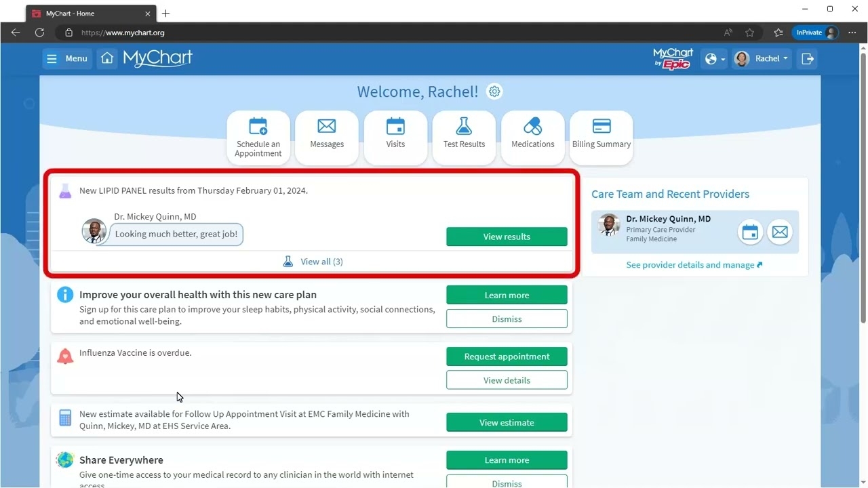Click the personalize gear next to Welcome
The width and height of the screenshot is (868, 488).
[494, 91]
